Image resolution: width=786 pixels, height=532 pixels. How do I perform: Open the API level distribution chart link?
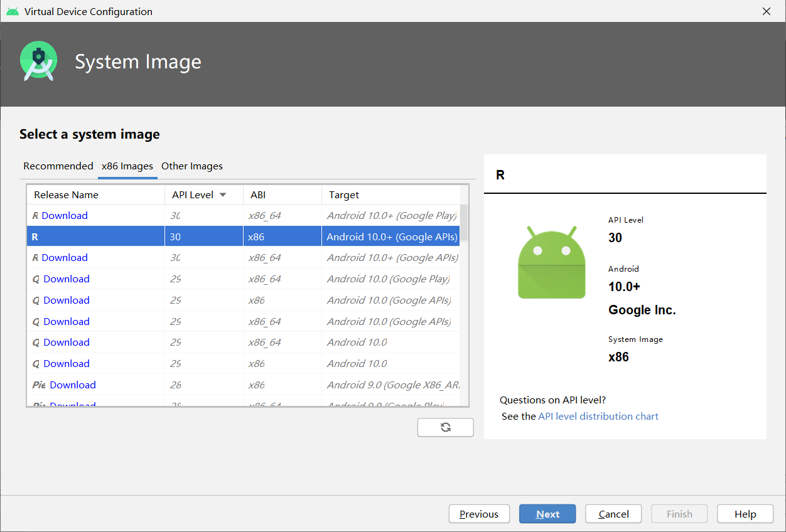[598, 416]
